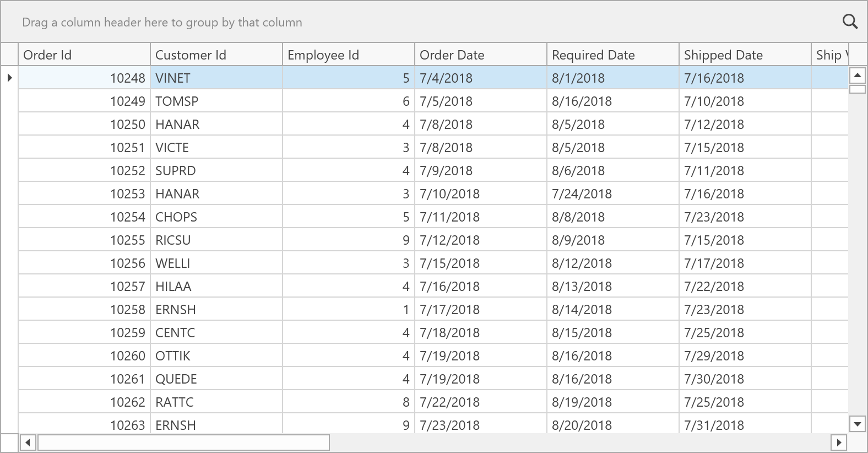Click the vertical scrollbar thumb

pyautogui.click(x=858, y=89)
